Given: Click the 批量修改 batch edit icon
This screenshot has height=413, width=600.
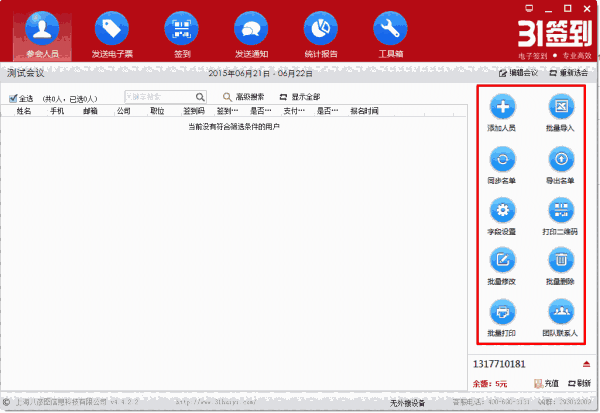Looking at the screenshot, I should click(x=502, y=260).
